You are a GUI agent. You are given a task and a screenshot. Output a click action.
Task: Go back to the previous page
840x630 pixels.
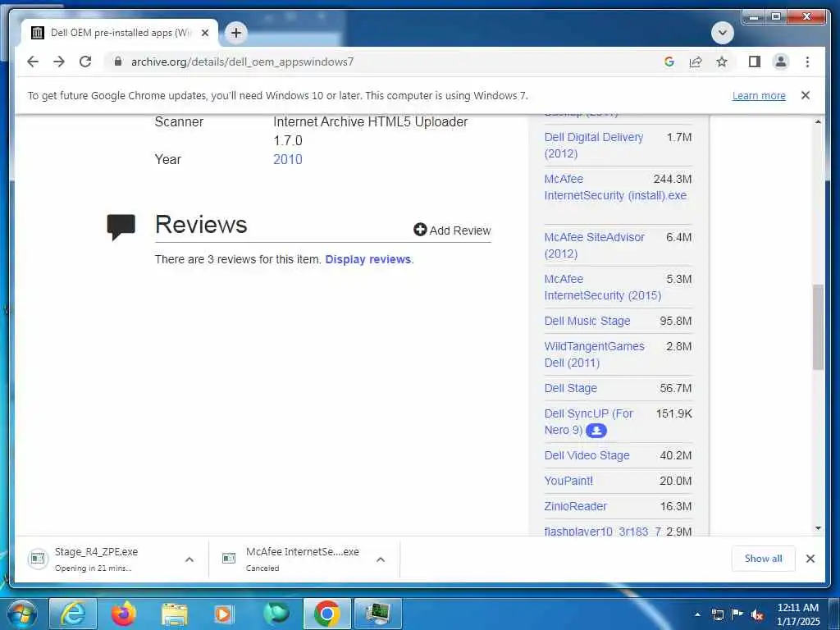click(33, 62)
